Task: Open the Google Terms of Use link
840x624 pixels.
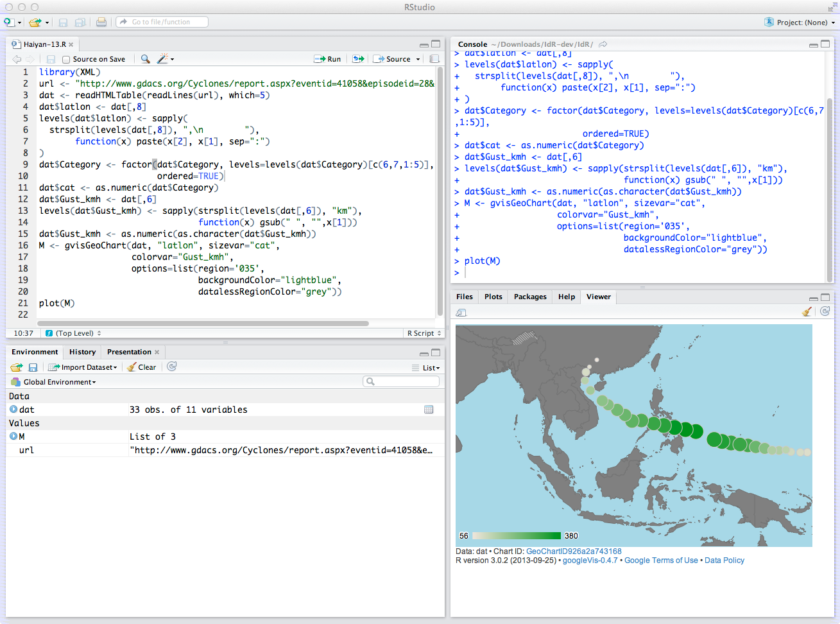Action: pos(661,560)
